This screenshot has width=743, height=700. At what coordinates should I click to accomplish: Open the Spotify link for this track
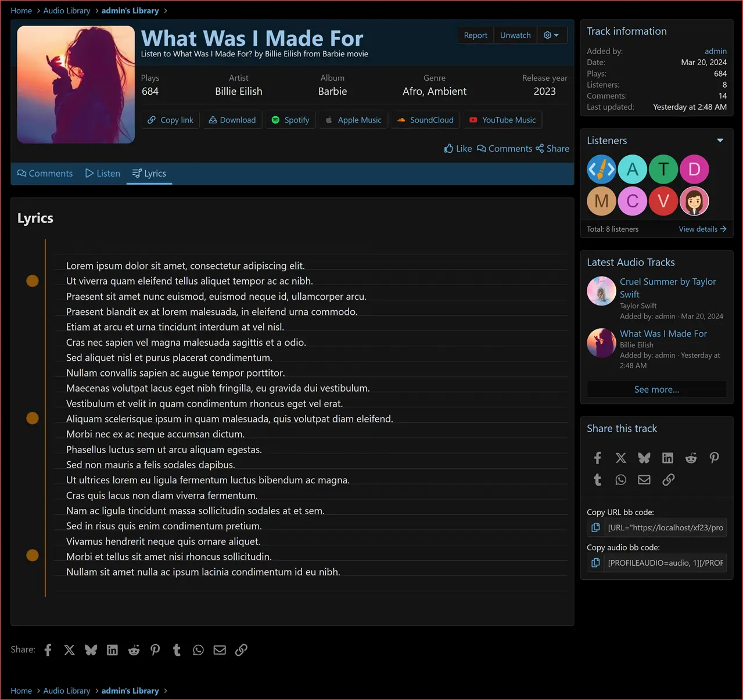pyautogui.click(x=290, y=120)
